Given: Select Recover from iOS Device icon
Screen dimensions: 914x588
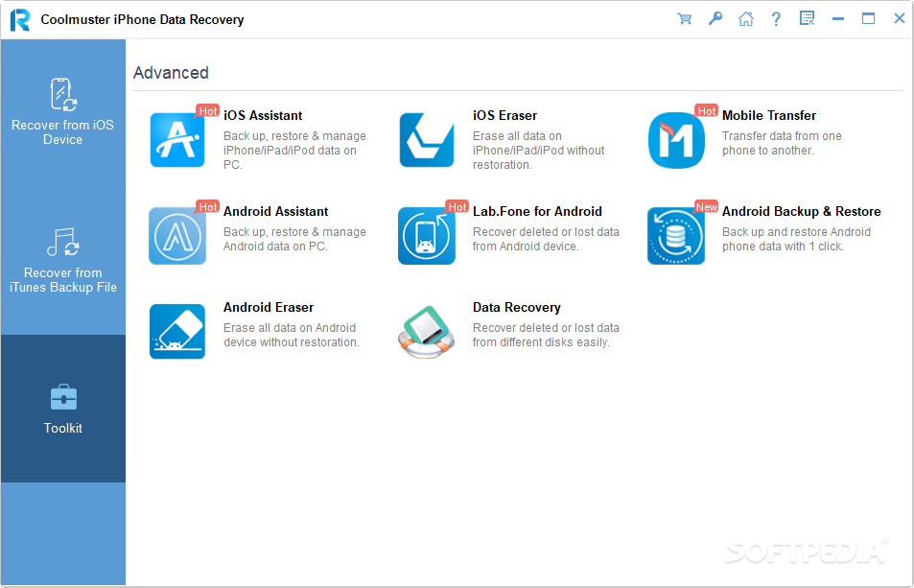Looking at the screenshot, I should click(x=63, y=95).
